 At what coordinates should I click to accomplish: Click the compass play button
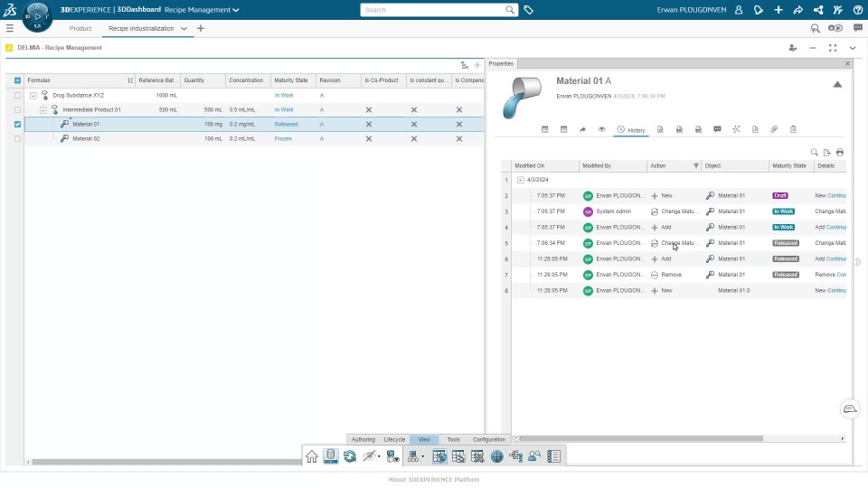38,16
